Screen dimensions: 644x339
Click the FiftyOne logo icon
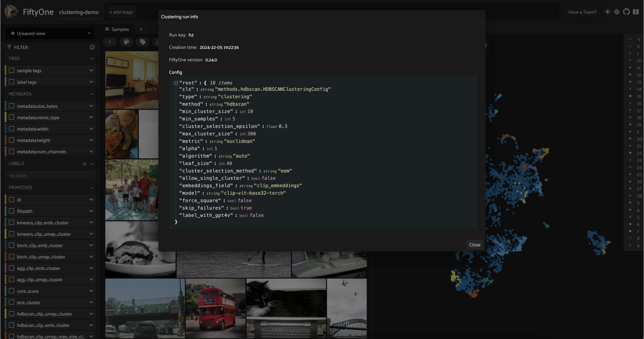click(11, 12)
